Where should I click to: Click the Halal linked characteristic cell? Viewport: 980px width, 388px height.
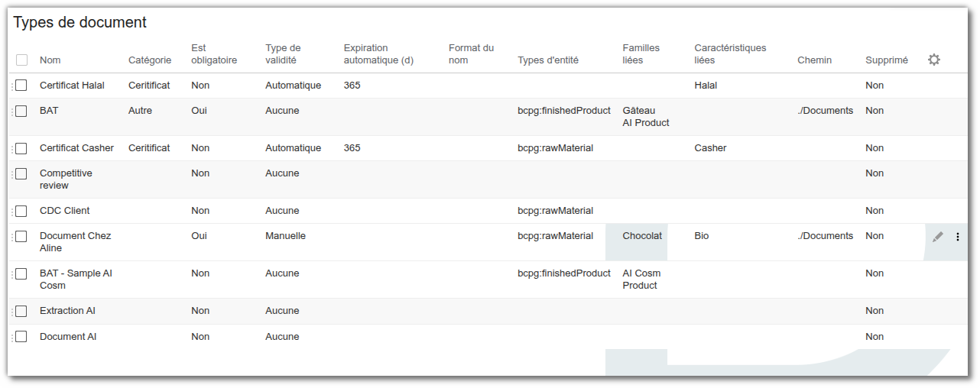click(706, 86)
